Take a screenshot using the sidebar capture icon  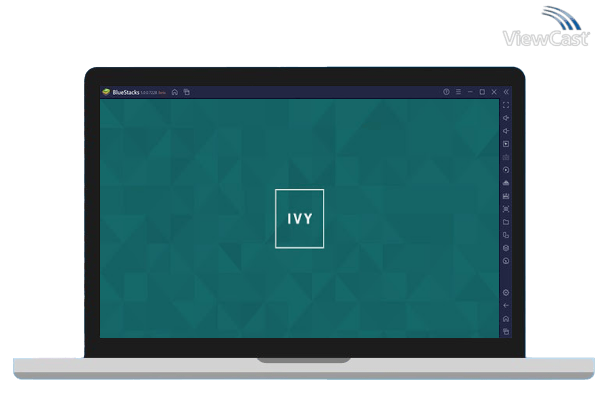point(506,209)
